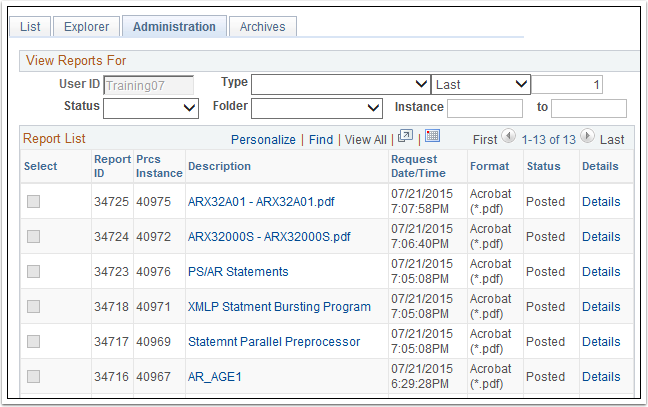Show next rows arrow icon
Viewport: 648px width, 407px height.
click(587, 136)
